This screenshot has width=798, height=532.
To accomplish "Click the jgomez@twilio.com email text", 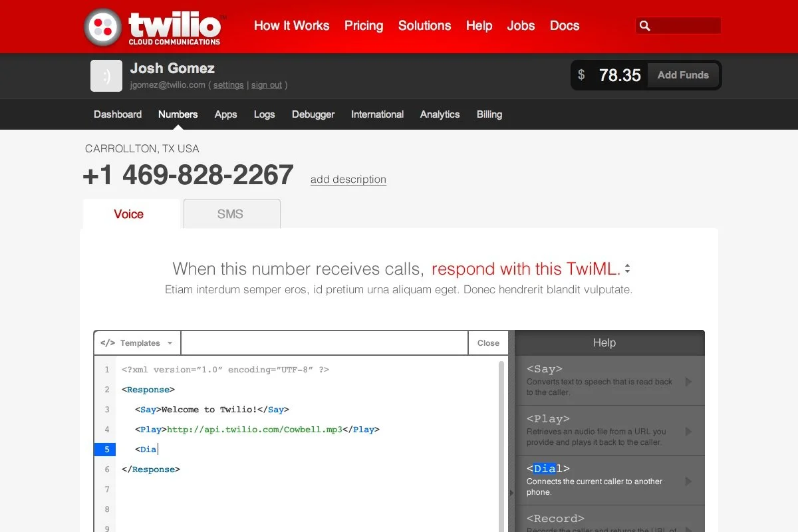I will coord(168,85).
